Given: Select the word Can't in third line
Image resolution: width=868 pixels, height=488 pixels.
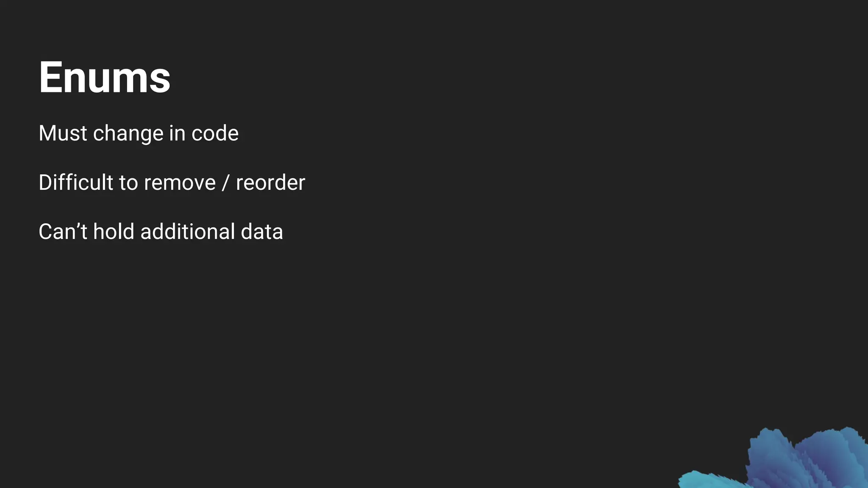Looking at the screenshot, I should [63, 232].
